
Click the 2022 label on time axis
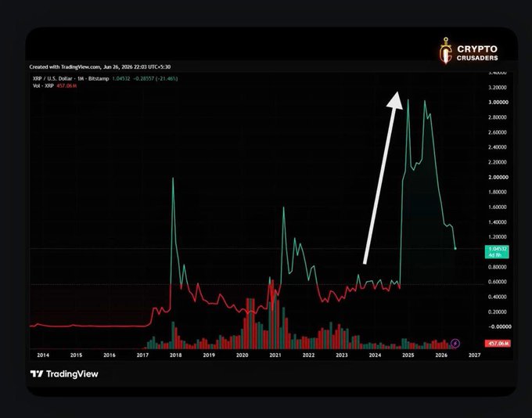coord(308,355)
